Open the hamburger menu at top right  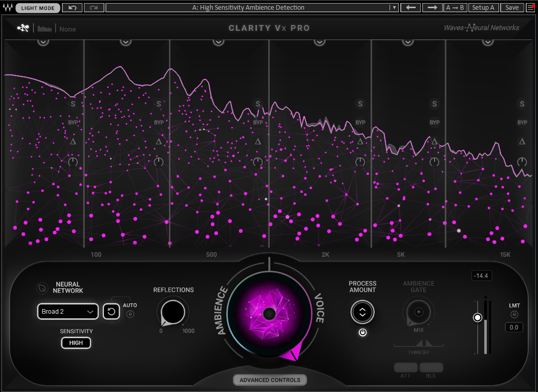(530, 8)
